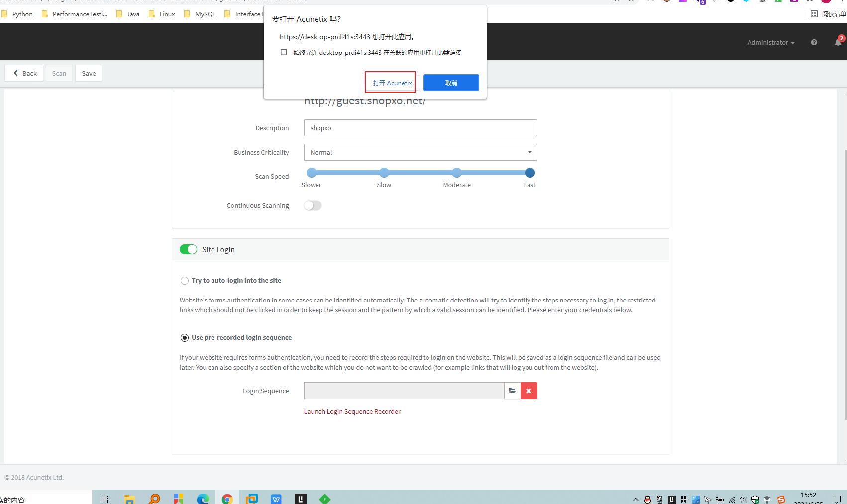Click the Chinese input mode 中 indicator
Image resolution: width=847 pixels, height=504 pixels.
click(767, 499)
